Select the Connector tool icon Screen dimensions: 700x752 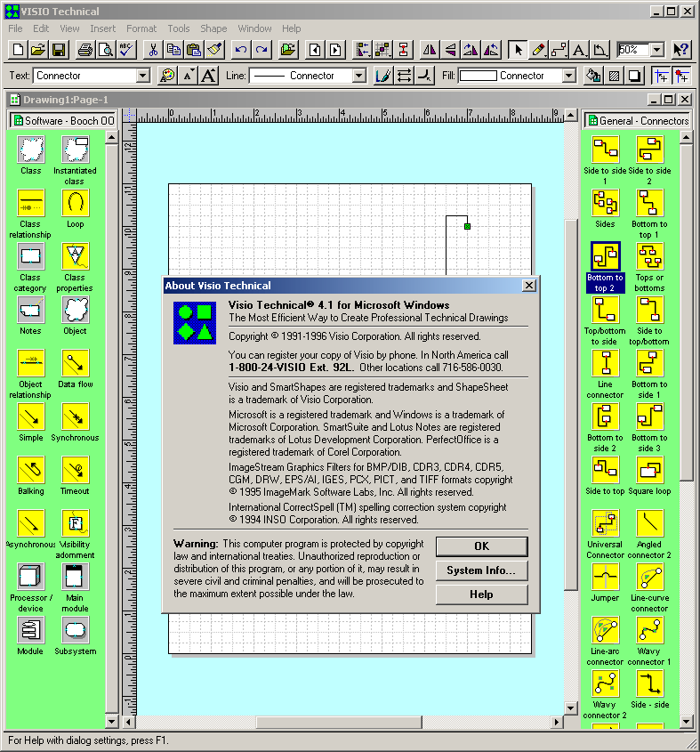(x=559, y=50)
